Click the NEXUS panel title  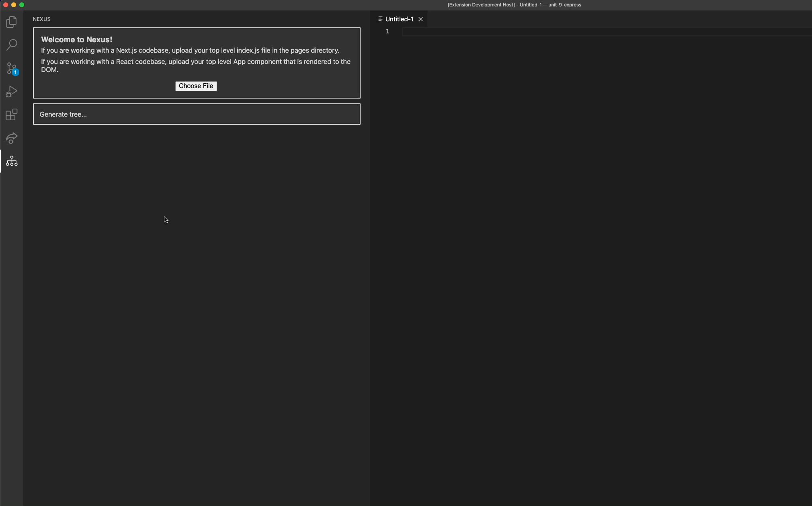[41, 19]
